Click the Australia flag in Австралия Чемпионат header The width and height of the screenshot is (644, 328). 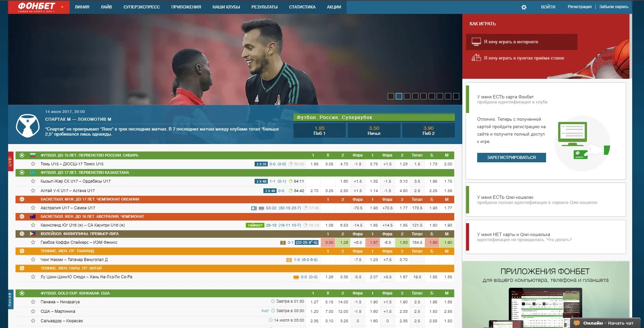coord(33,216)
